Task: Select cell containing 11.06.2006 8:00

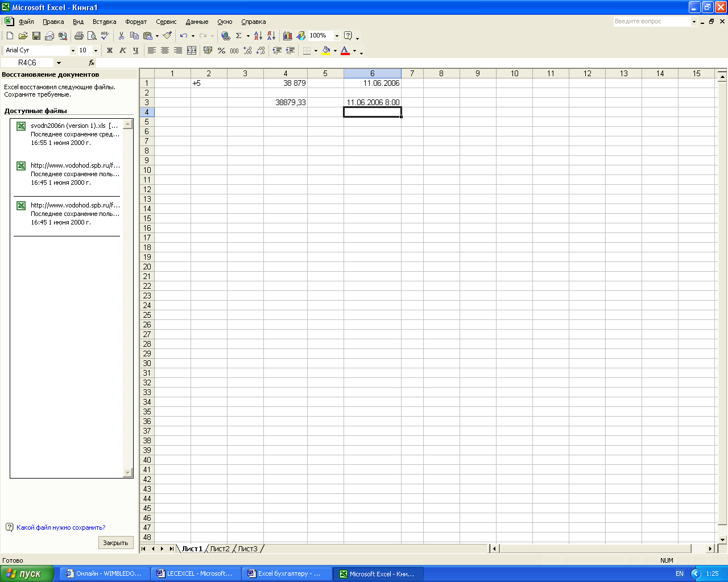Action: tap(373, 102)
